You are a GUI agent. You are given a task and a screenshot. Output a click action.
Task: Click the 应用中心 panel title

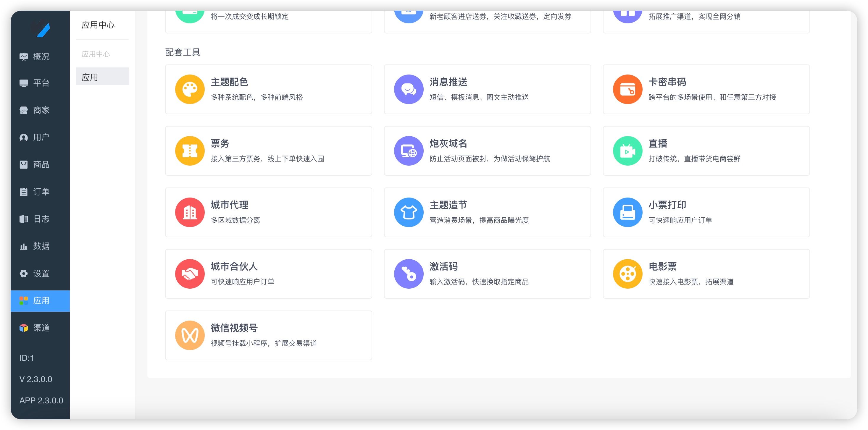click(98, 25)
